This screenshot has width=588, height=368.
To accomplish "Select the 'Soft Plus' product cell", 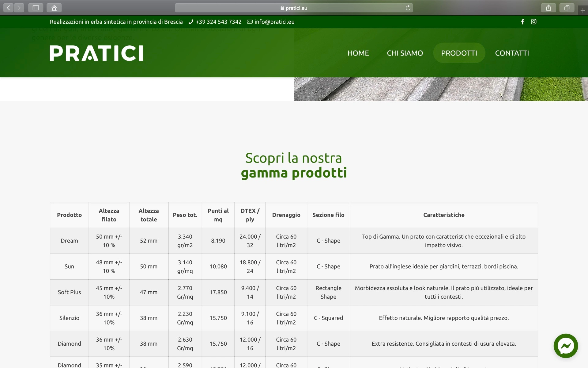I will point(70,292).
